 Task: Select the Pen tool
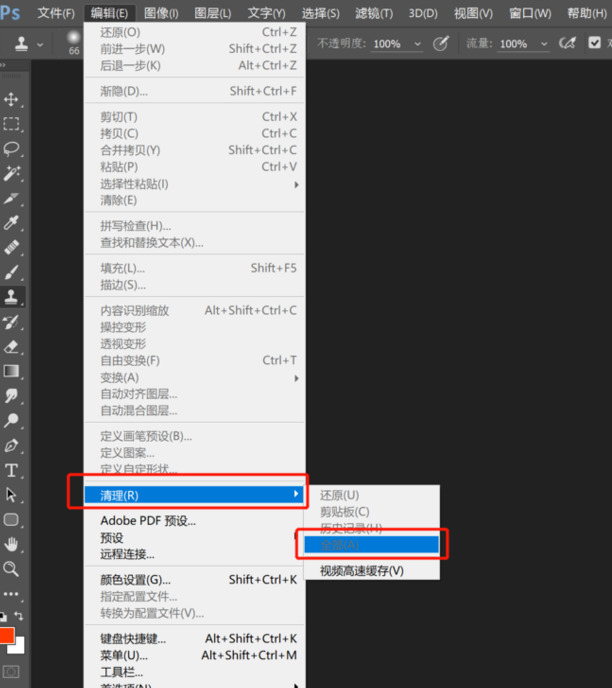[11, 445]
